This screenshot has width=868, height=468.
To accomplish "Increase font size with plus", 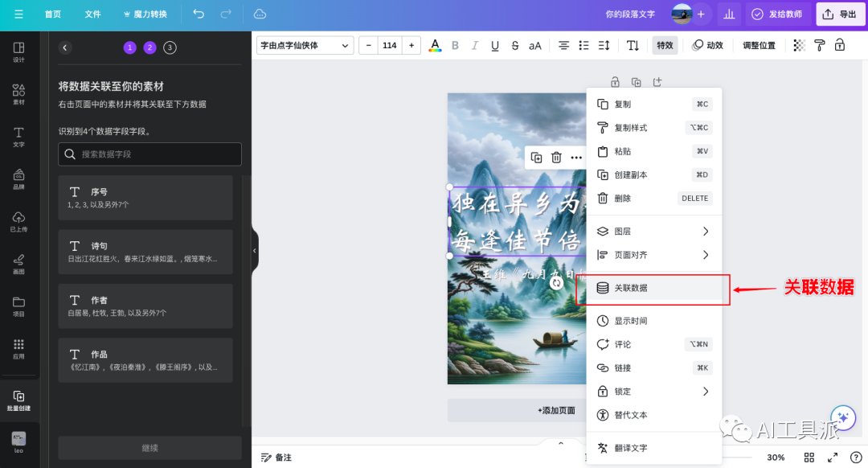I will point(411,45).
